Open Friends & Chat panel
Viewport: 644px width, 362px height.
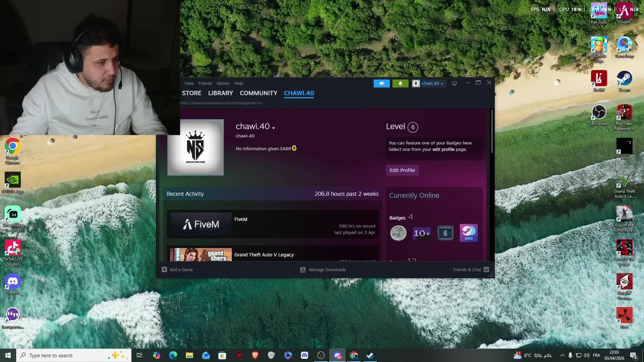click(471, 269)
